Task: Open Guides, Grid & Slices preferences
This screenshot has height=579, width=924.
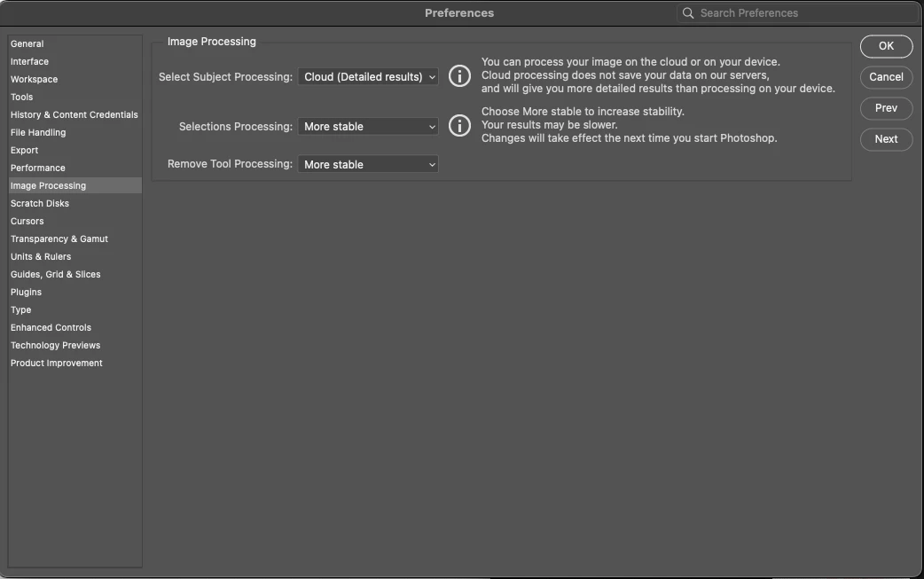Action: coord(74,274)
